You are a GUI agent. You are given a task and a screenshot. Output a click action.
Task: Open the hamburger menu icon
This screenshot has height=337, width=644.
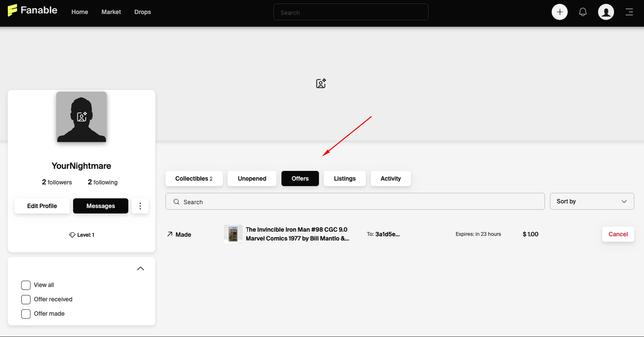click(x=629, y=12)
